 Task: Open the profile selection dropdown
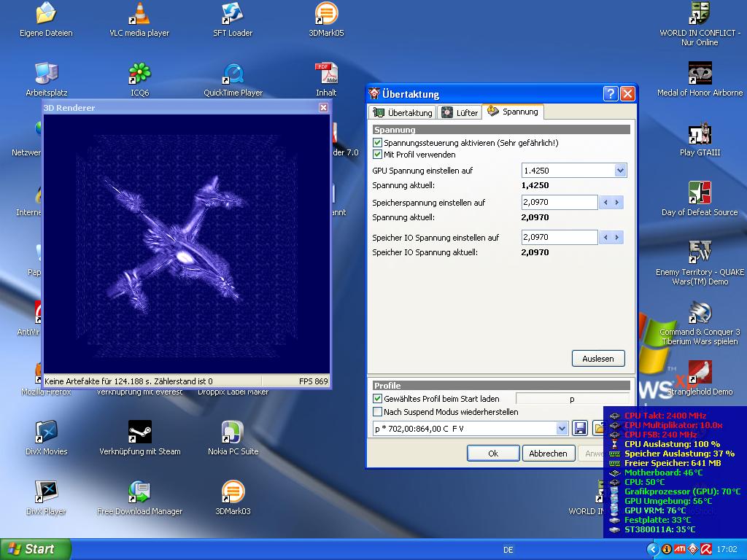[x=562, y=429]
